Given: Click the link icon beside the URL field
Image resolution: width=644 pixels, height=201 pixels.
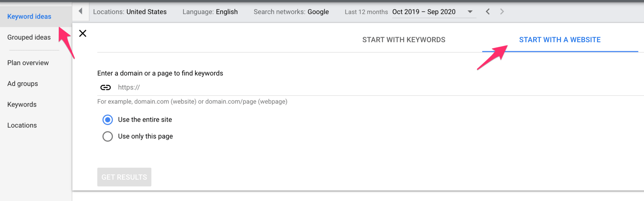Looking at the screenshot, I should point(106,87).
